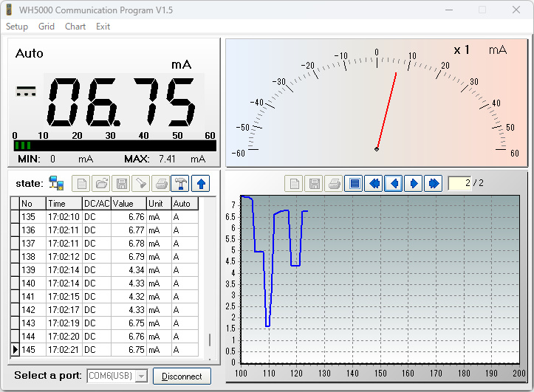534x392 pixels.
Task: Click the printer icon above the chart
Action: tap(335, 183)
